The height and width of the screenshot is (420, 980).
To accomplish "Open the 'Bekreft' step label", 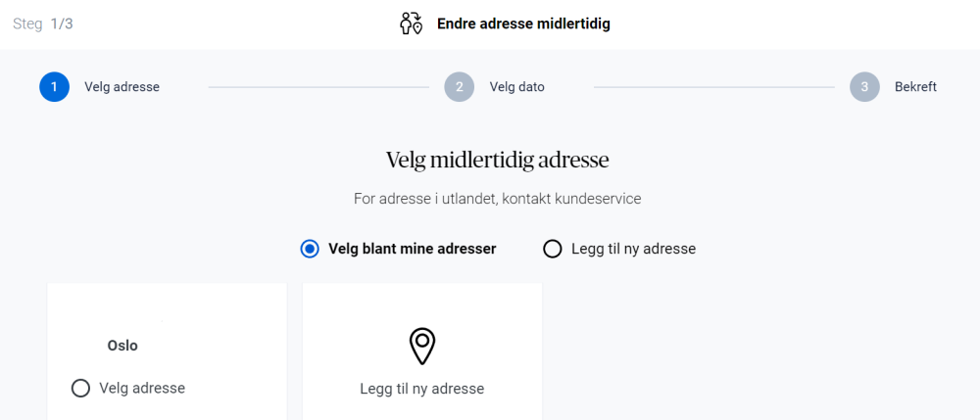I will [x=915, y=87].
